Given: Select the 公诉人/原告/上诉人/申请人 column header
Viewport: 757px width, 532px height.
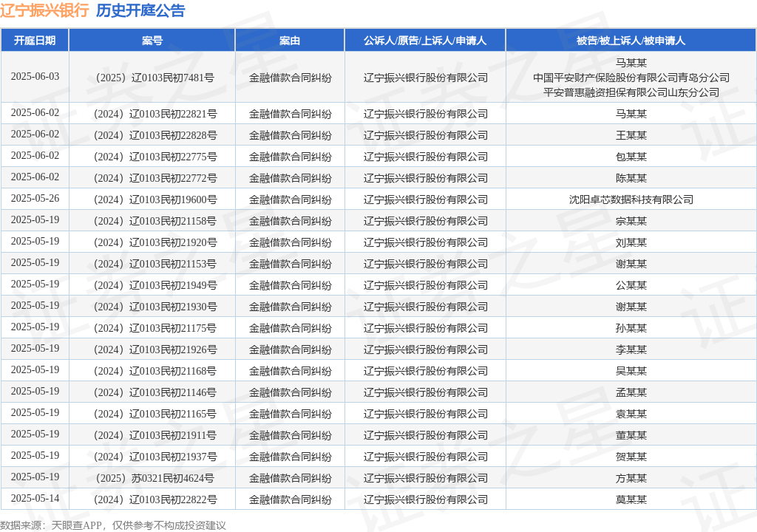Looking at the screenshot, I should point(425,41).
